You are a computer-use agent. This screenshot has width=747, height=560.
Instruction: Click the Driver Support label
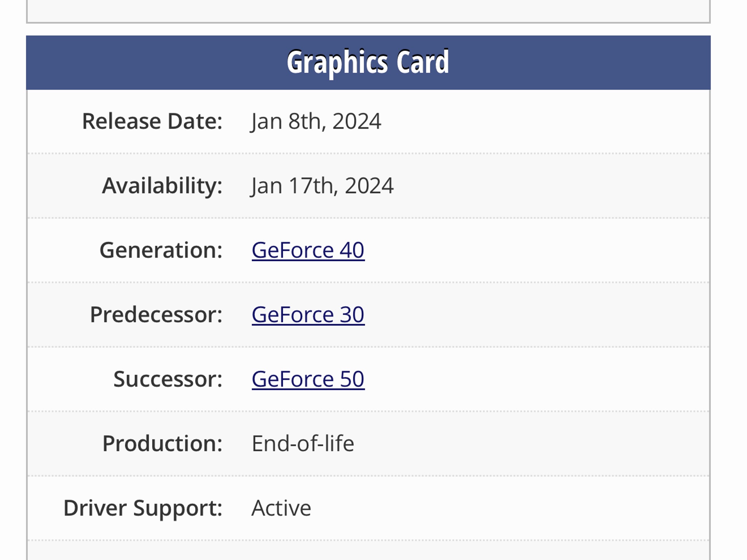[x=143, y=508]
